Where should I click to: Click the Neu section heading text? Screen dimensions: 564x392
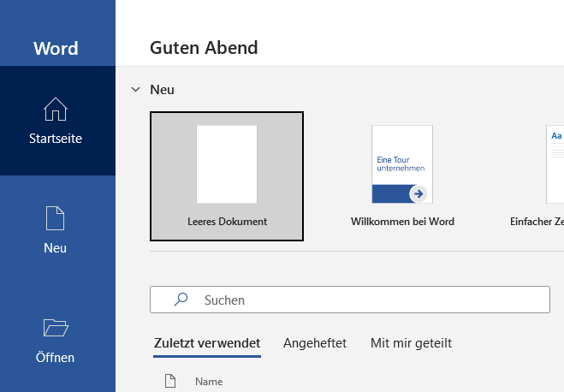pos(163,90)
